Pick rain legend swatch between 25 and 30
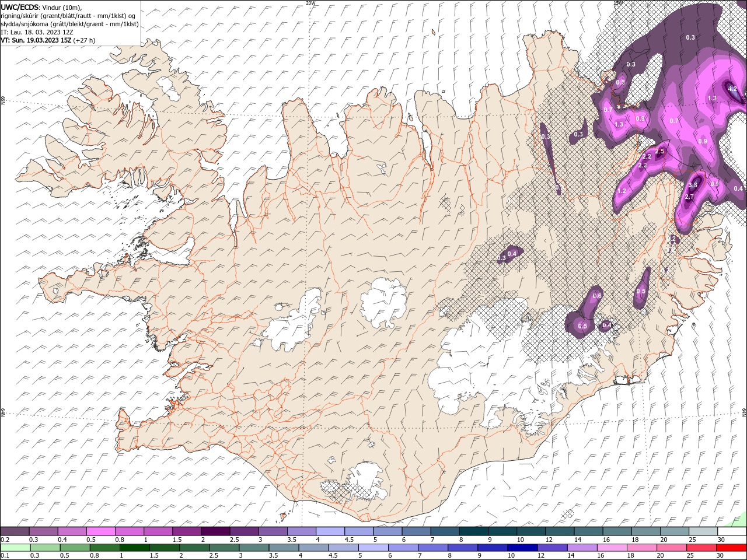The height and width of the screenshot is (560, 747). point(702,548)
